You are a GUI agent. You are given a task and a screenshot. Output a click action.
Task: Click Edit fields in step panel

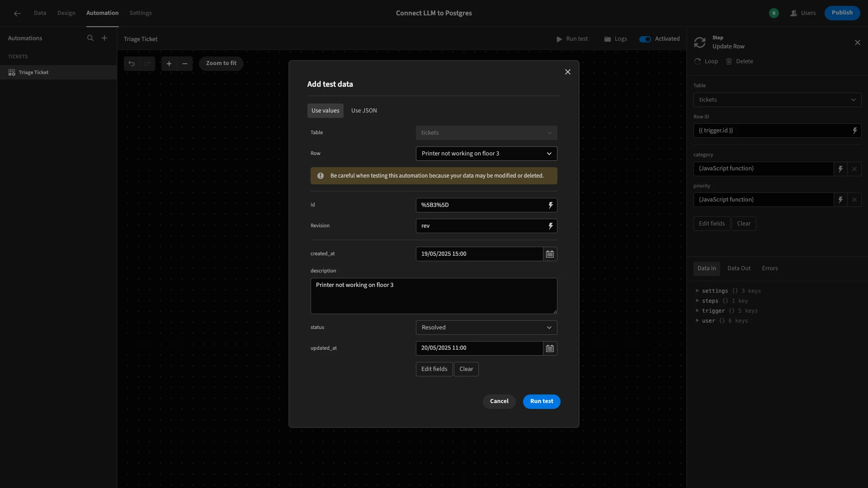coord(712,224)
